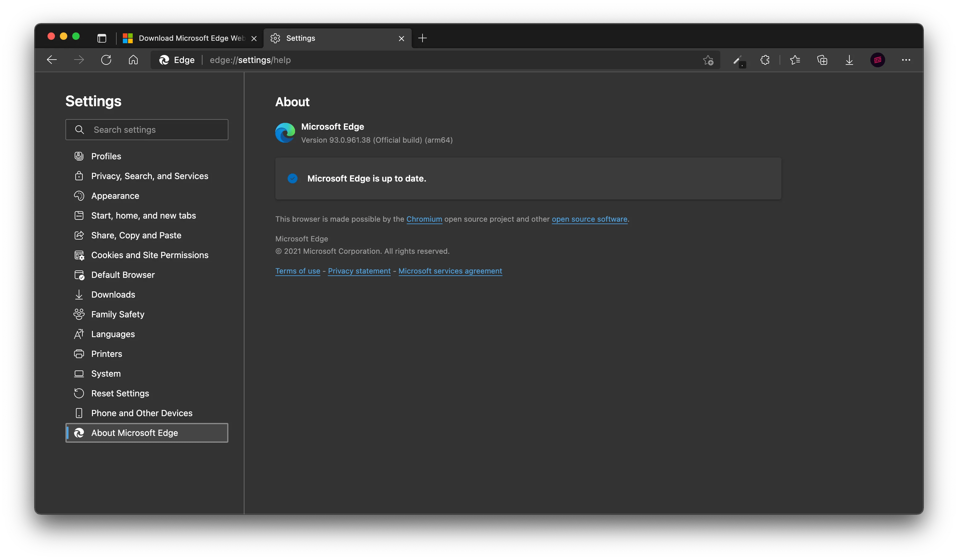Open Downloads from the toolbar
This screenshot has width=958, height=560.
(849, 60)
